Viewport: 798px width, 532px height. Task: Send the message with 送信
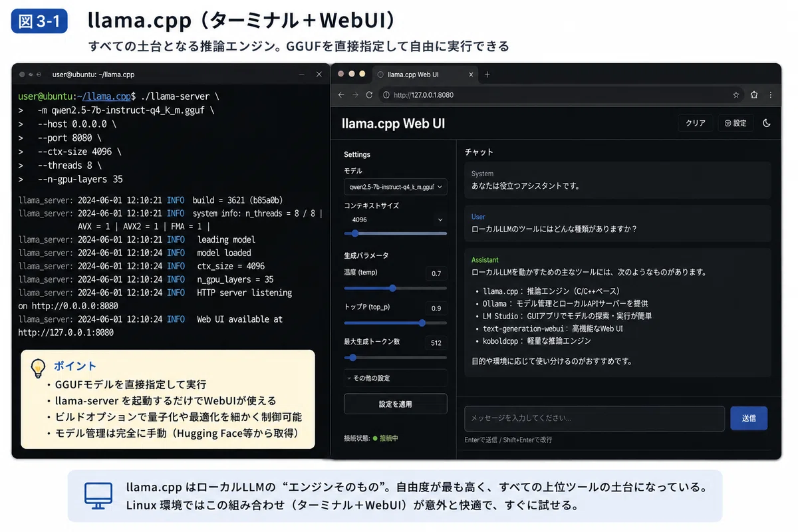pos(749,418)
